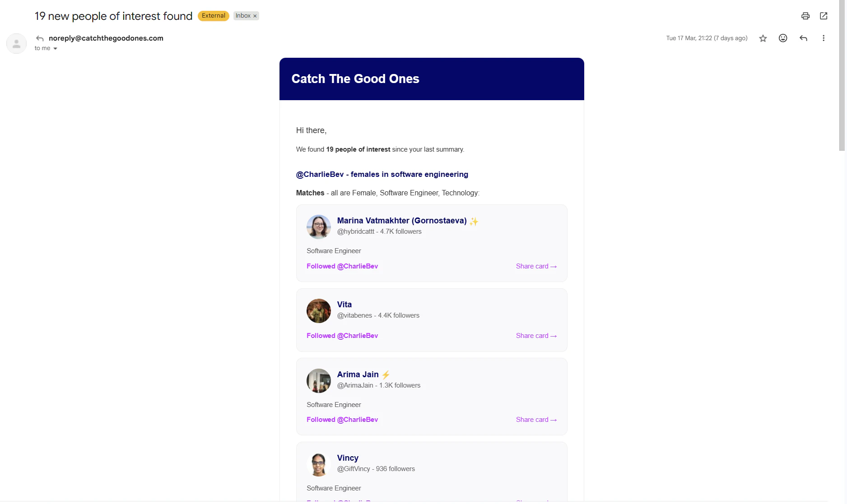Open Arima Jain's profile name link
Image resolution: width=847 pixels, height=504 pixels.
358,375
